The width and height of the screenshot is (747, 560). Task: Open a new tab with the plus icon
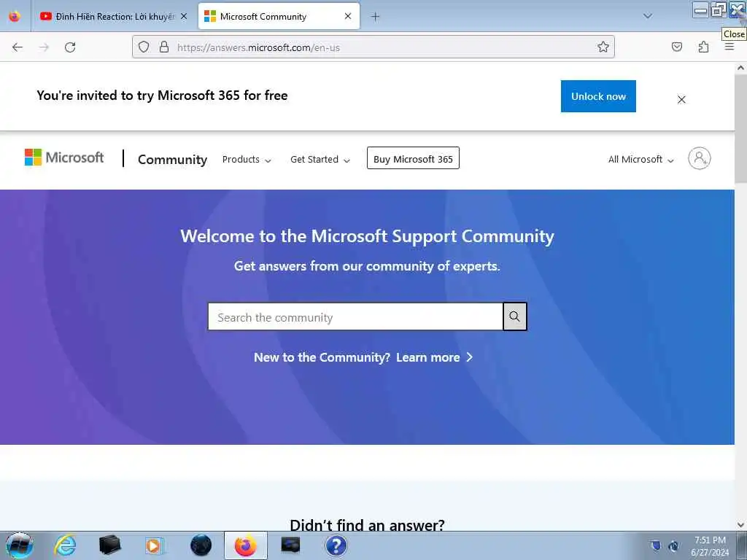(376, 17)
